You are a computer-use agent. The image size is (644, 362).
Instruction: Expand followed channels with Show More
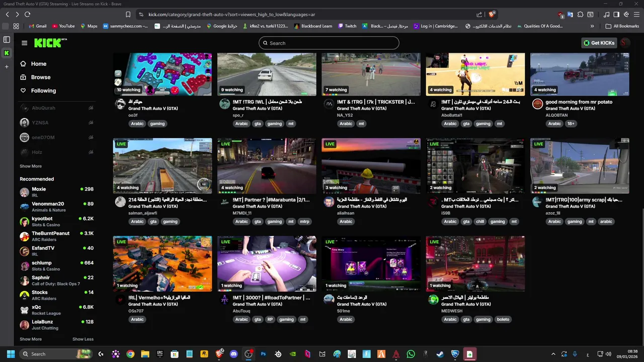pos(31,166)
